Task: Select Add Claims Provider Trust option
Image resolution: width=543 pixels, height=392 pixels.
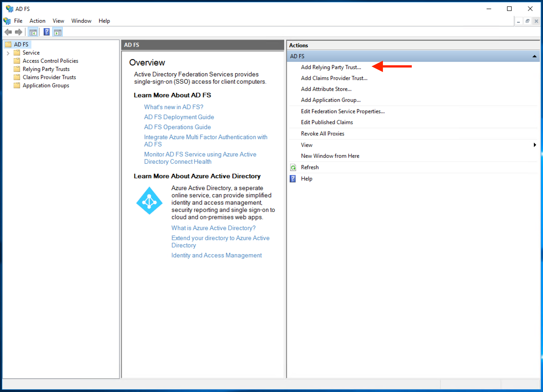Action: tap(334, 78)
